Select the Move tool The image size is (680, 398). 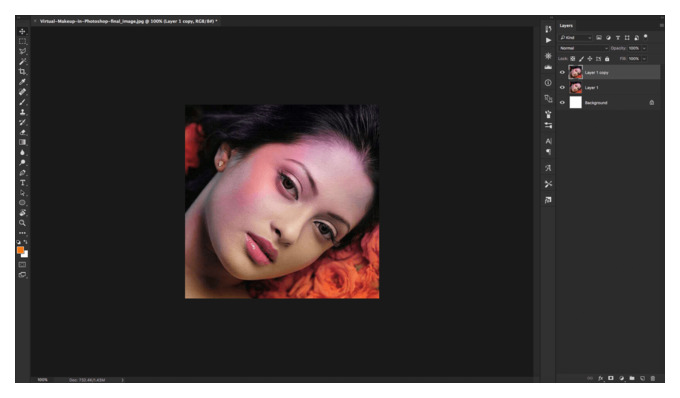point(22,32)
